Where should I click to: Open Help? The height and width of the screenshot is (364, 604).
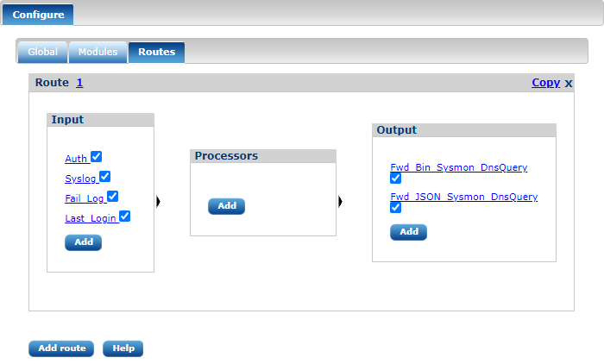coord(123,348)
